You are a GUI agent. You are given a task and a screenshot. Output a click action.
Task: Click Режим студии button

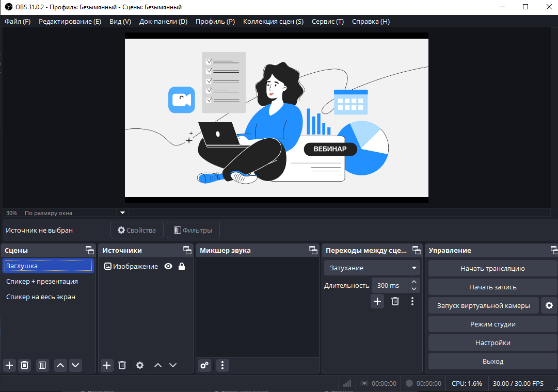pos(492,324)
